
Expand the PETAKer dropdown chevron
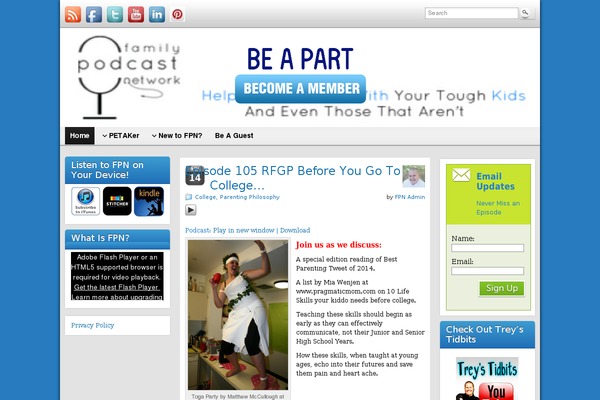(104, 136)
